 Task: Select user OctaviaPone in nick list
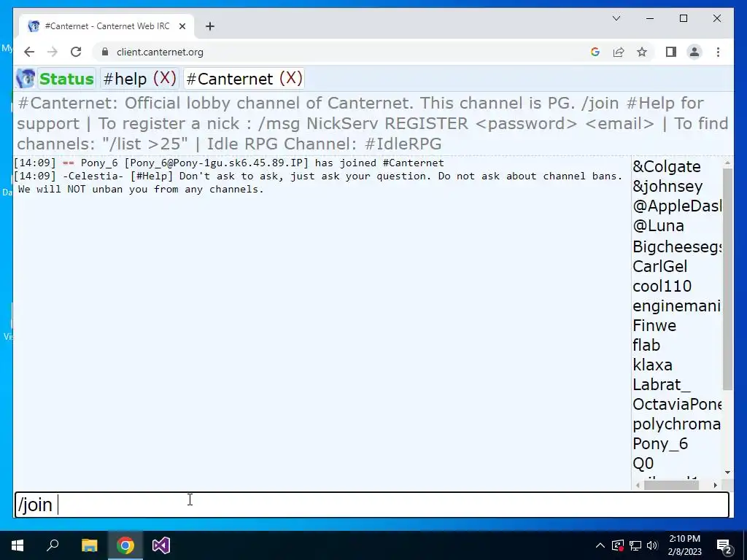pyautogui.click(x=677, y=405)
